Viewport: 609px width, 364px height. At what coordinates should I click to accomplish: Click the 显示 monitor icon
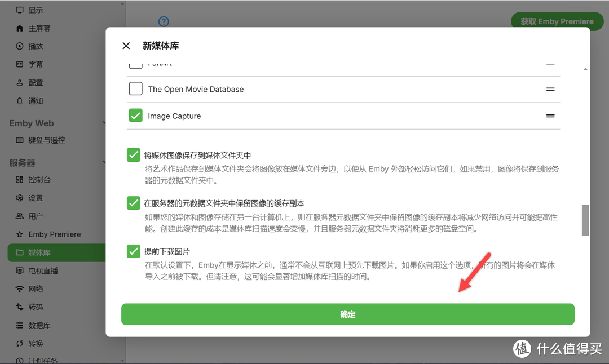[x=19, y=10]
